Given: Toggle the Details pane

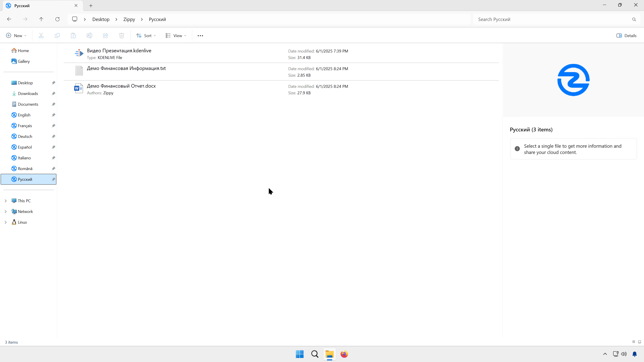Looking at the screenshot, I should pyautogui.click(x=627, y=36).
